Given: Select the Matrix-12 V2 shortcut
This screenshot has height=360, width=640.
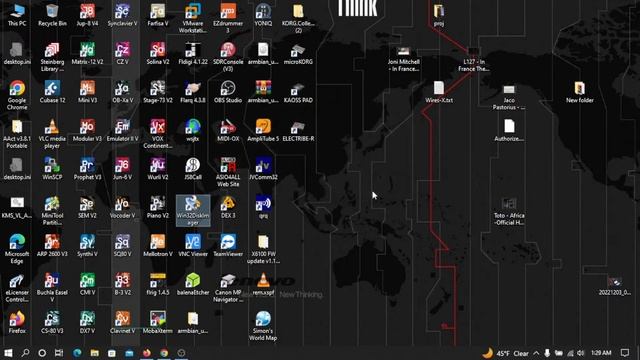Looking at the screenshot, I should [x=87, y=54].
